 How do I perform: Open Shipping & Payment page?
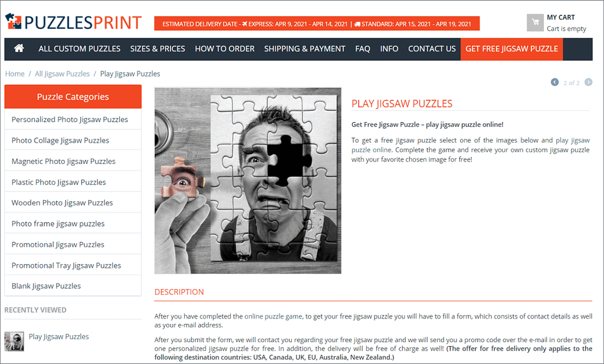coord(305,49)
